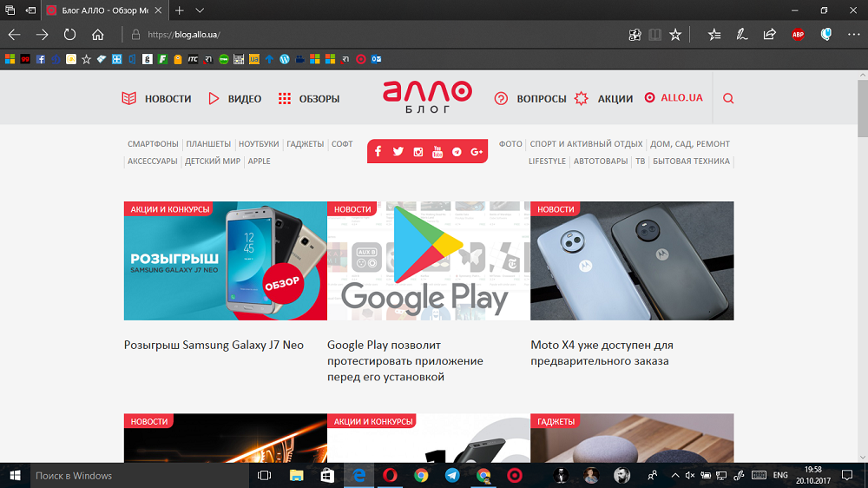Open the Twitter icon in red social bar

click(x=398, y=151)
